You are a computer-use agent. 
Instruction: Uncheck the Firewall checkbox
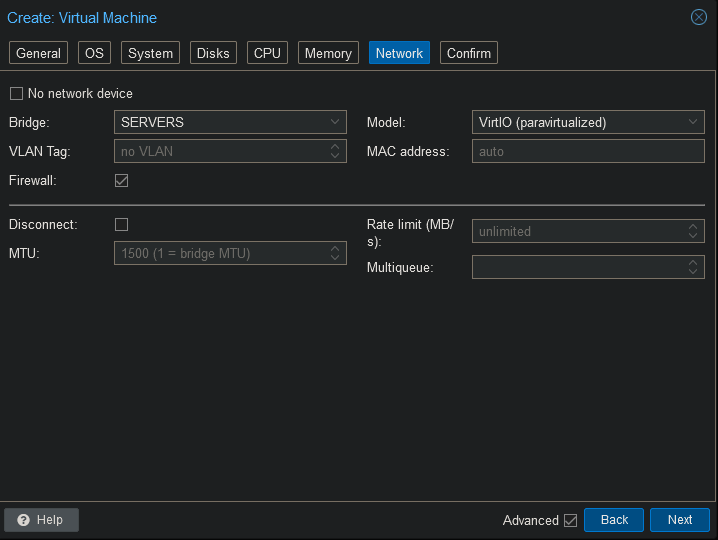(x=122, y=181)
